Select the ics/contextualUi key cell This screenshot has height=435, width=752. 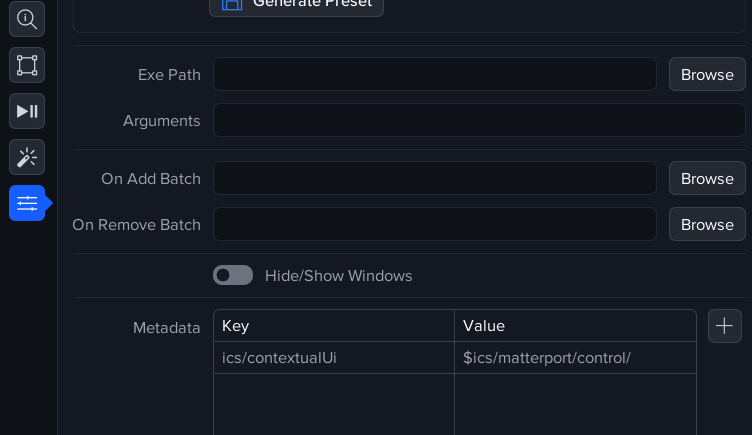point(334,358)
